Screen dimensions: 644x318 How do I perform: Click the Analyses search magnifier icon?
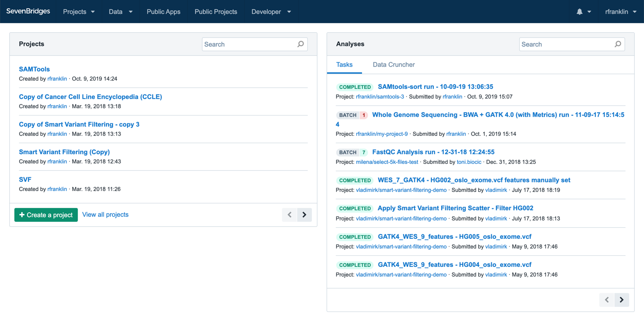tap(618, 44)
